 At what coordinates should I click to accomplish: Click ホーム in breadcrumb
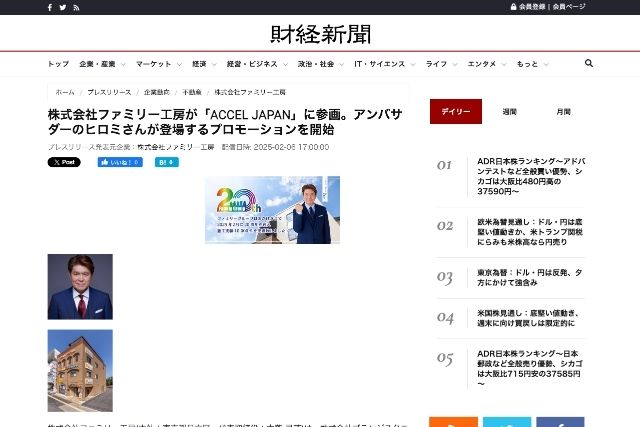(65, 92)
